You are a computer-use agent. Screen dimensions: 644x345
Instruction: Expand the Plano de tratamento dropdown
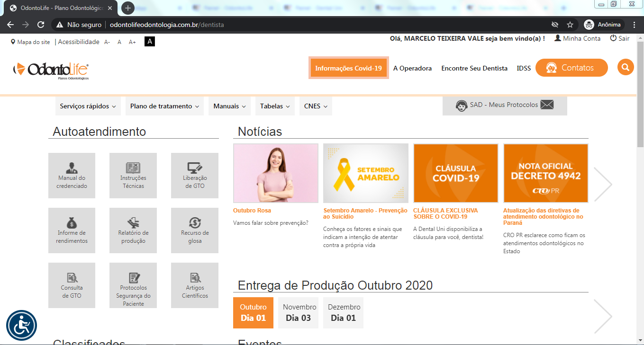click(x=164, y=106)
